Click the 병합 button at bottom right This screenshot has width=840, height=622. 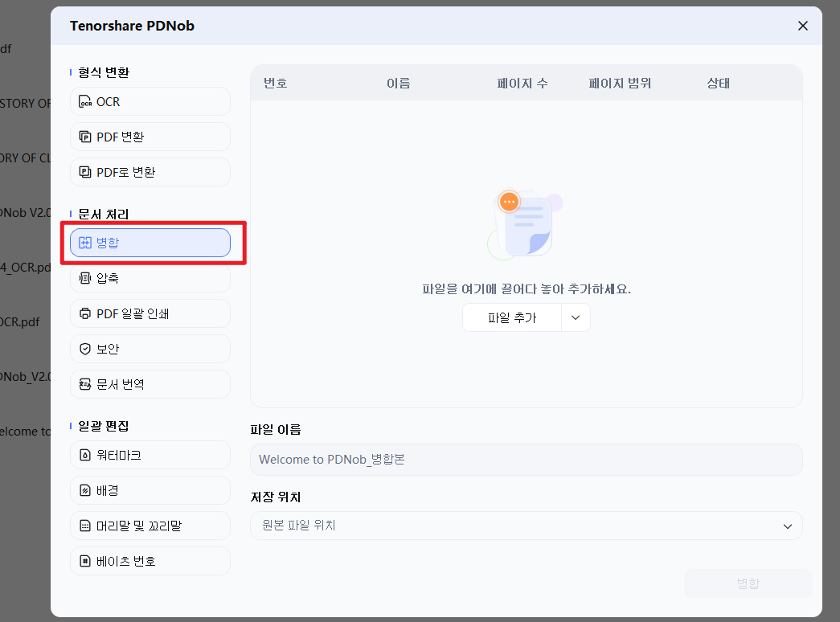click(748, 583)
